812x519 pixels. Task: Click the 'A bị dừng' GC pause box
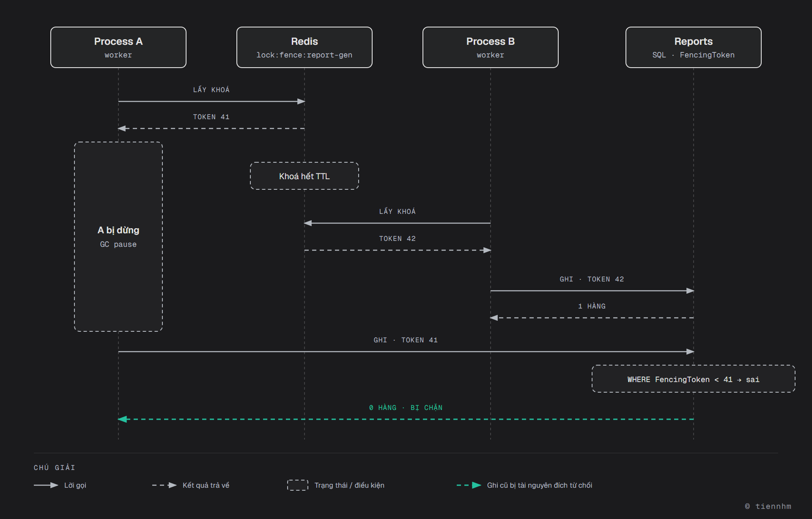(118, 237)
